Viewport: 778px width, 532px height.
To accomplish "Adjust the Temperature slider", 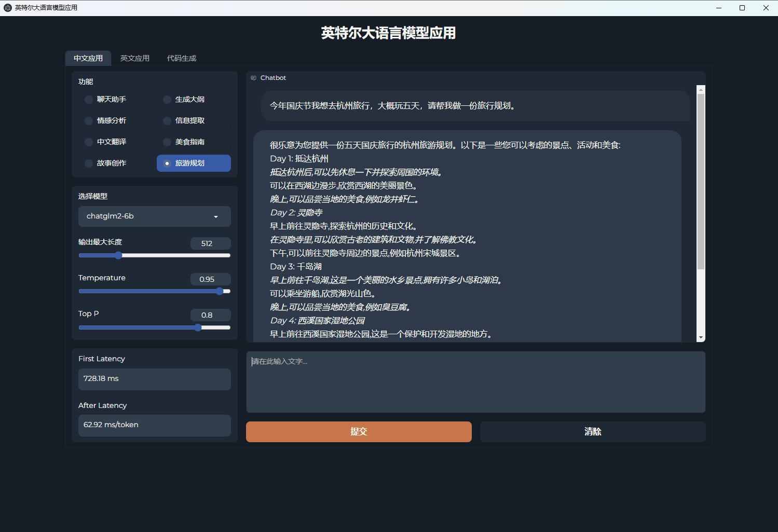I will [155, 291].
